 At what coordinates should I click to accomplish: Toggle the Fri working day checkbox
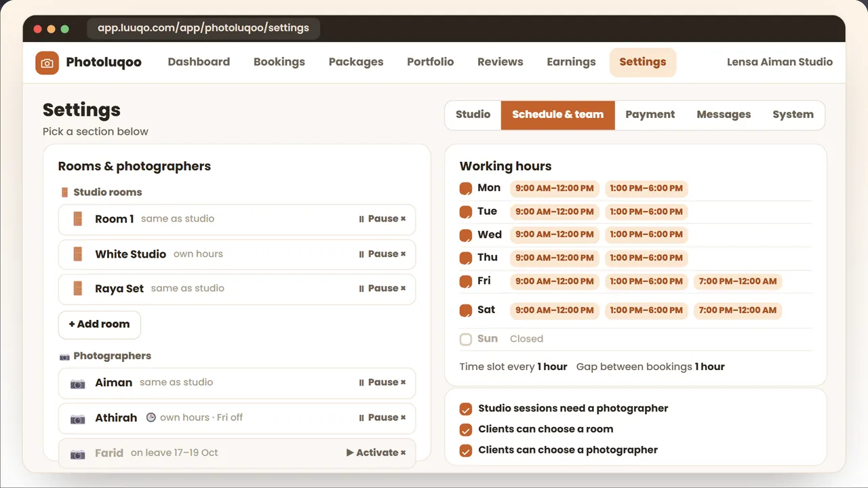point(466,281)
